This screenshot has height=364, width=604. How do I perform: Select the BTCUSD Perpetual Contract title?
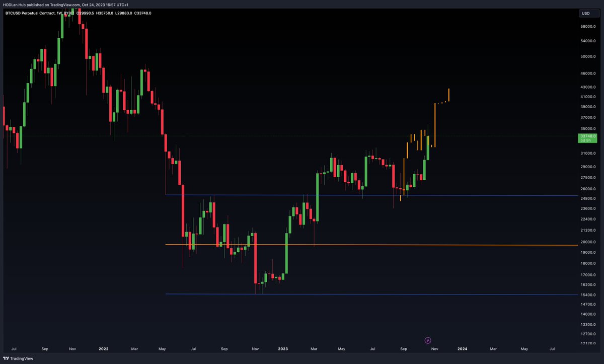[30, 13]
